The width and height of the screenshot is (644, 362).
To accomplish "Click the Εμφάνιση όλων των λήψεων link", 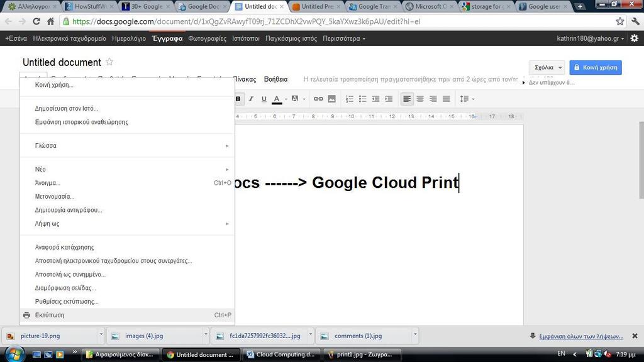I will pyautogui.click(x=581, y=336).
